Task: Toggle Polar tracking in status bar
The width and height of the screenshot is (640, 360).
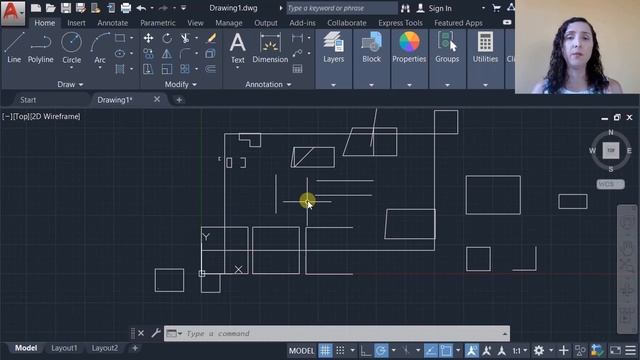Action: click(x=381, y=351)
